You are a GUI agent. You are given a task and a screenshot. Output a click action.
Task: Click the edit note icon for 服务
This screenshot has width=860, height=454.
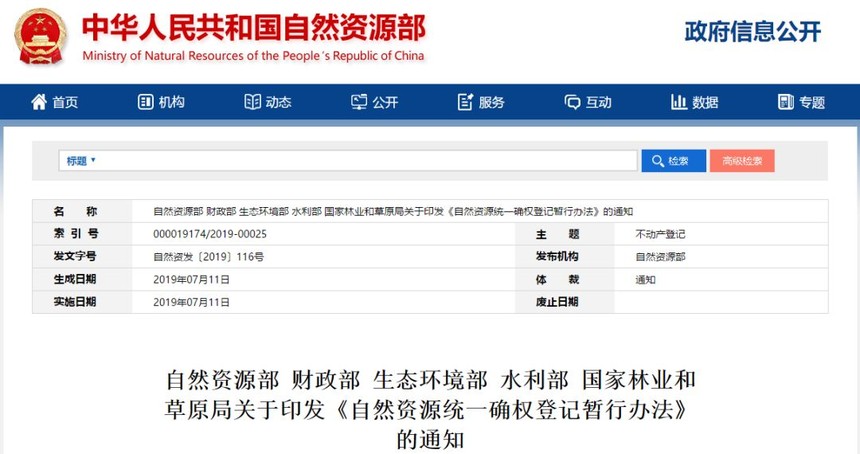click(465, 102)
